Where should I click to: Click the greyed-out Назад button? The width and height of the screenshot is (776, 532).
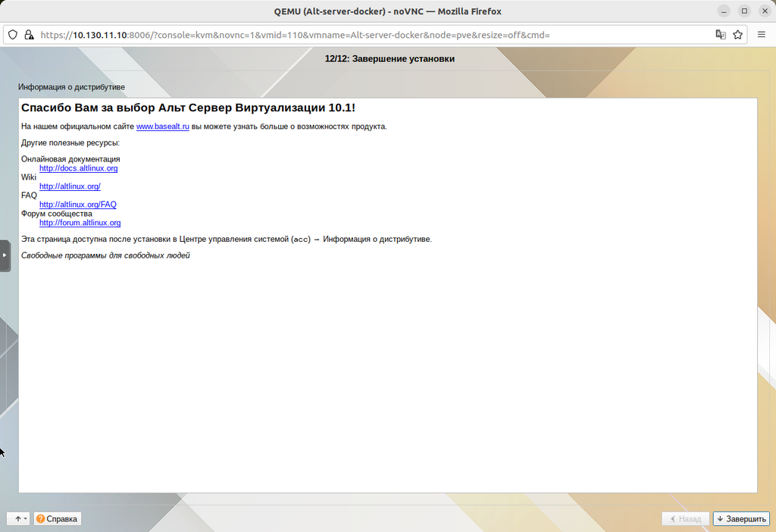pos(685,519)
